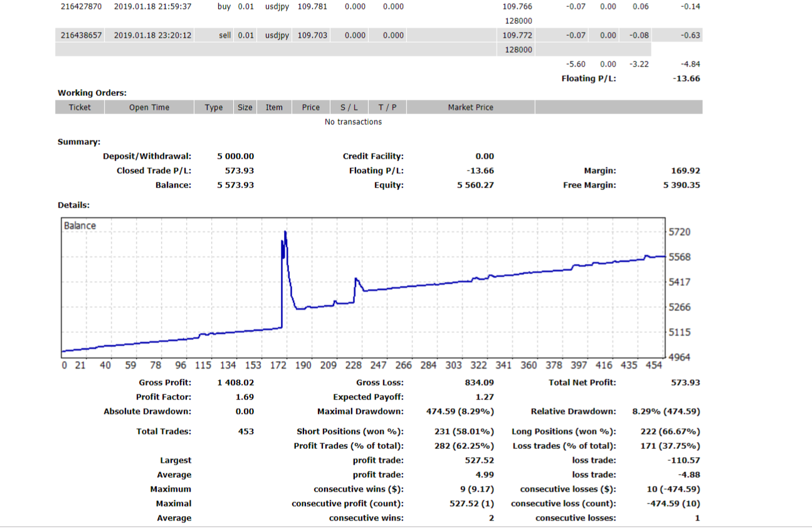Click the Market Price column header
Screen dimensions: 812x528
[x=470, y=107]
